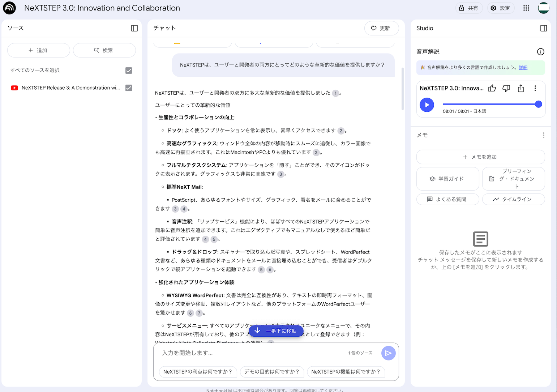
Task: Select suggestion NeXTSTEPの機能は何ですか？
Action: pos(346,372)
